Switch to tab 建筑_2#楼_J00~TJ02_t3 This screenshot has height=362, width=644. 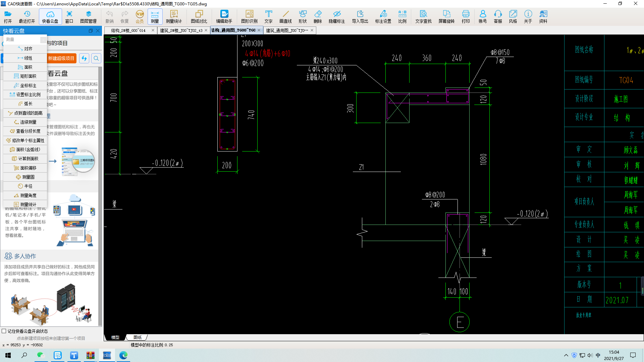181,30
